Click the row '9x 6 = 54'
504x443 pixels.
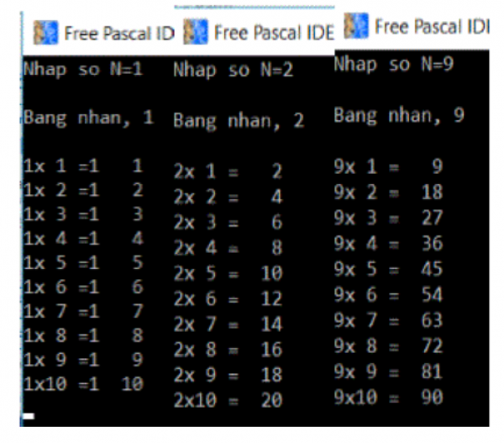389,295
